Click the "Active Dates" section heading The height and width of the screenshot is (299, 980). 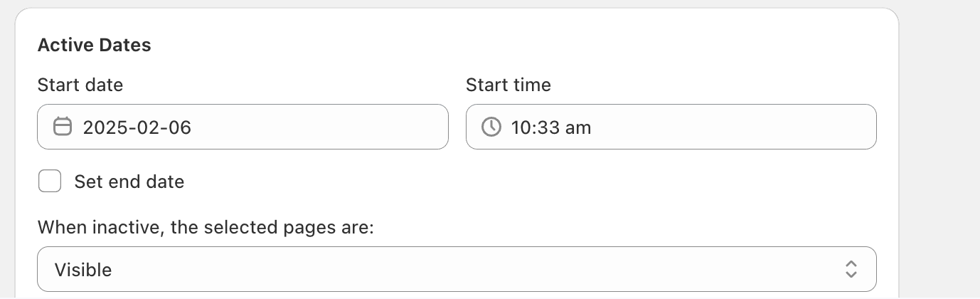95,45
